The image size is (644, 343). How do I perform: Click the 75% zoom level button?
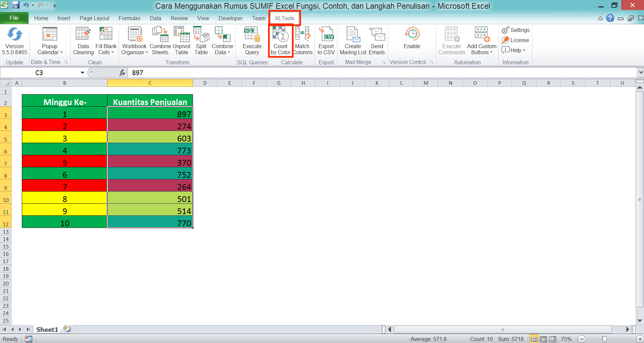click(x=566, y=339)
